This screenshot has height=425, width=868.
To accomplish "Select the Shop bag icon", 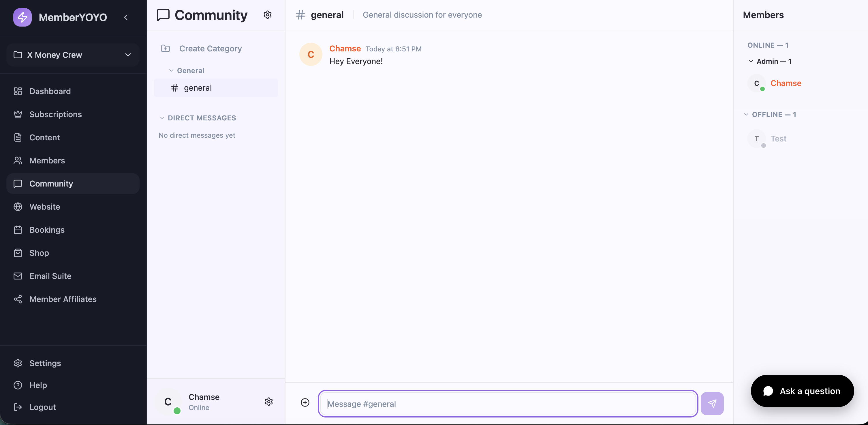I will pyautogui.click(x=18, y=253).
